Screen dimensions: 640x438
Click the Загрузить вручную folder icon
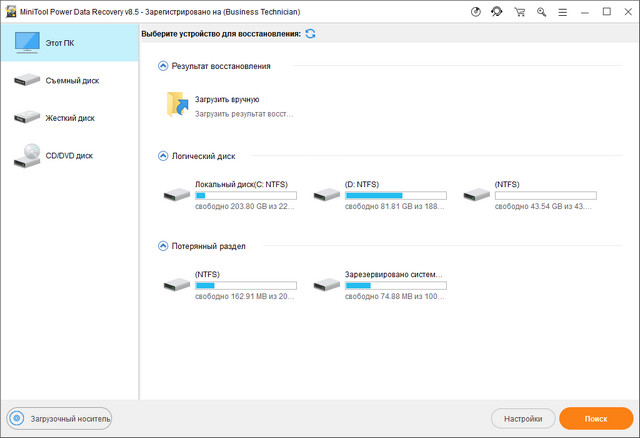click(177, 105)
